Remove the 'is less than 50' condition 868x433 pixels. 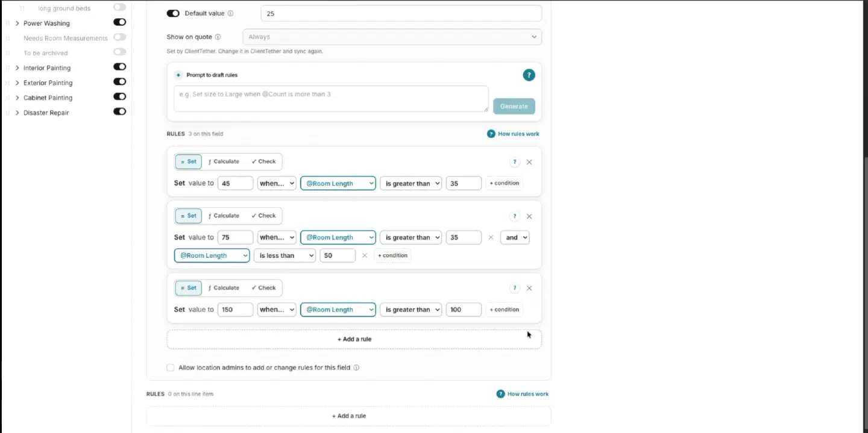(365, 255)
